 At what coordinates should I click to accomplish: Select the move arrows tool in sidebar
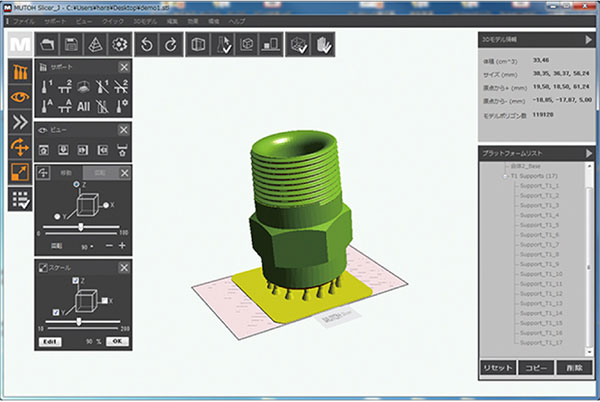(x=19, y=148)
